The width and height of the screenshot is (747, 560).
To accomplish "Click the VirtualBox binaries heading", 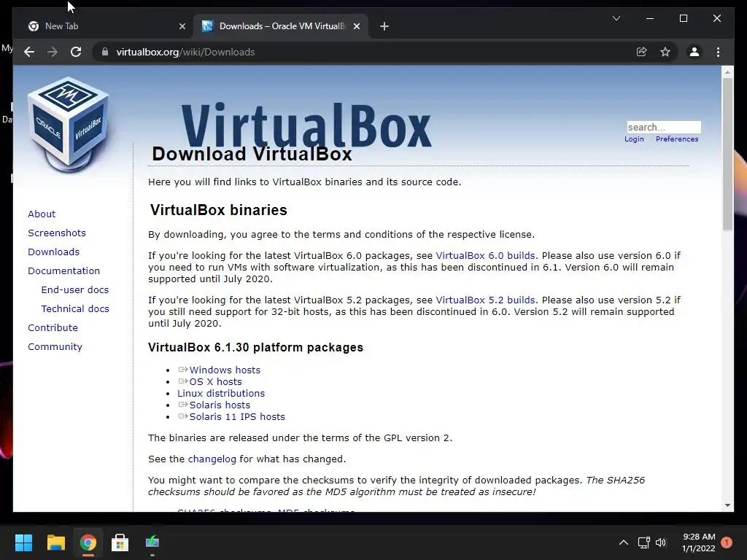I will pos(219,210).
